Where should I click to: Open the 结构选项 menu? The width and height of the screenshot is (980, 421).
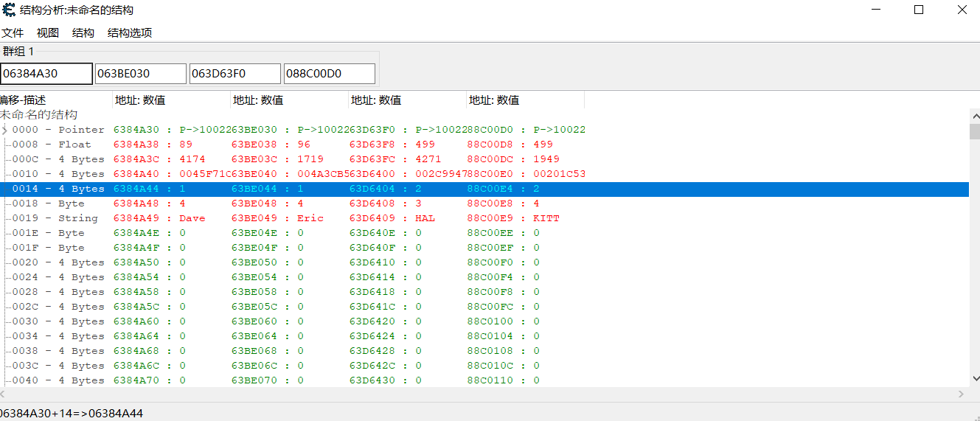click(x=130, y=33)
